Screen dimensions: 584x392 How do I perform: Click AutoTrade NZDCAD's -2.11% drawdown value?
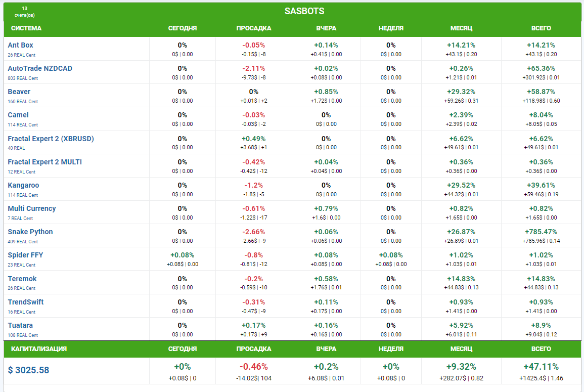click(253, 68)
